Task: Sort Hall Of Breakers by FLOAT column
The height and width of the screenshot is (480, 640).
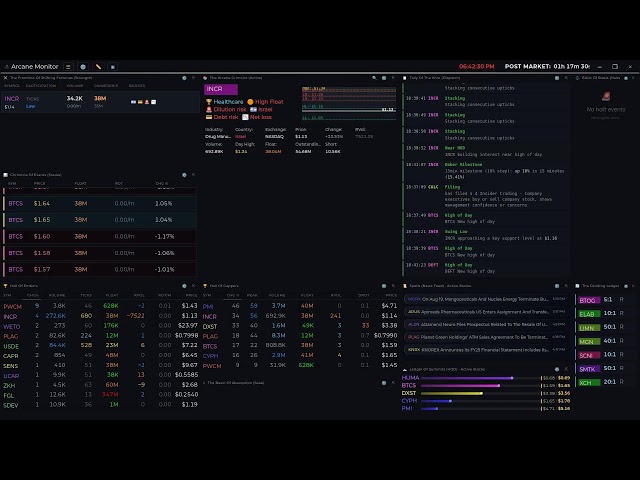Action: [x=112, y=295]
